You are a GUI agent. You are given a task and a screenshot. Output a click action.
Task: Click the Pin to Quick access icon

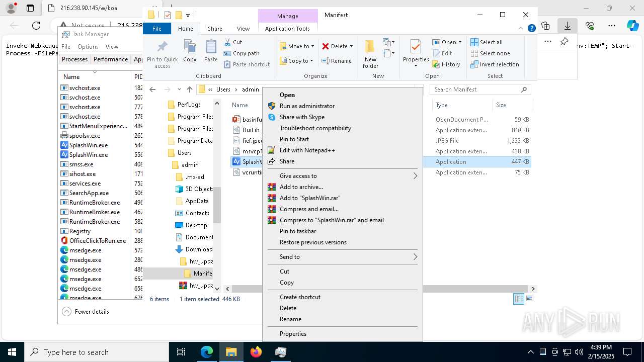coord(162,47)
